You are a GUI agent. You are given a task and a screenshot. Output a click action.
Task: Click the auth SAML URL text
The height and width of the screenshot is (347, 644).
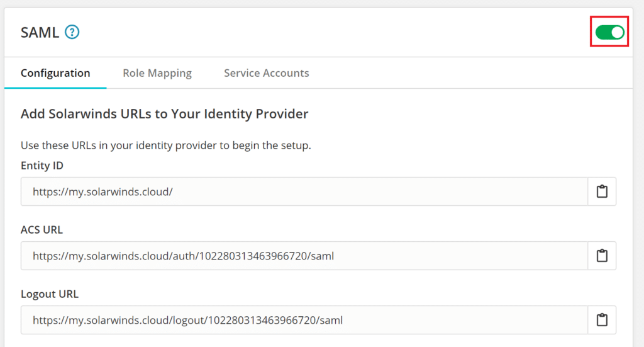coord(188,256)
